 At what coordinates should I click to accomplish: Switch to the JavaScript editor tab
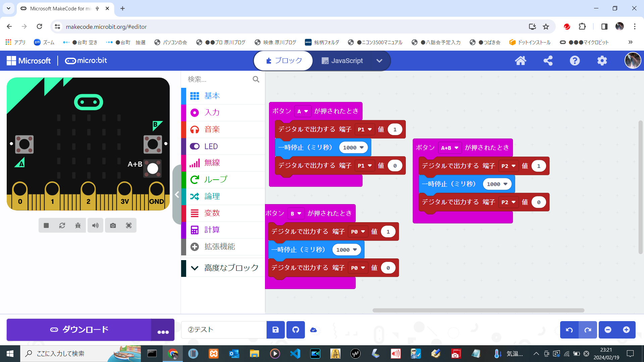pos(342,61)
